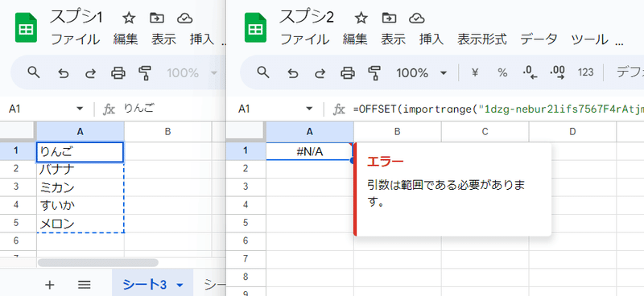Select the paint format tool in スプシ2

[374, 73]
